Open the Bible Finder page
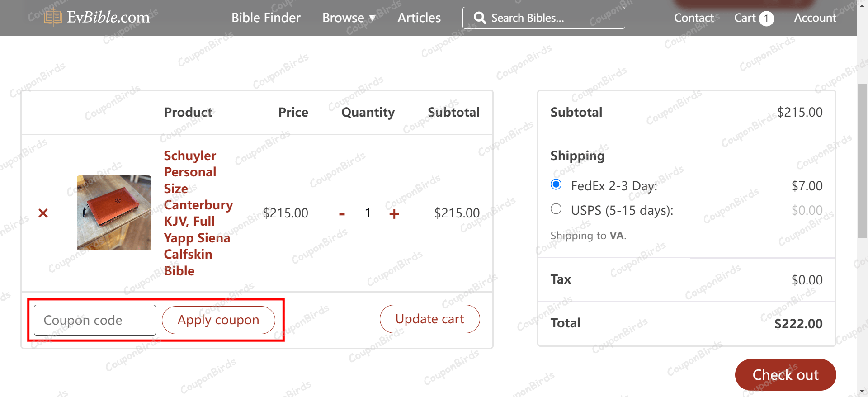This screenshot has height=397, width=868. point(266,18)
